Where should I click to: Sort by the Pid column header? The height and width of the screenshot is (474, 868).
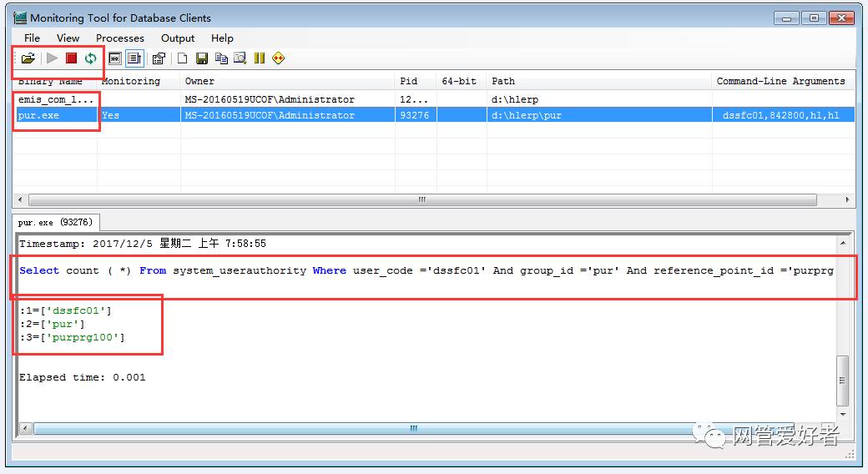click(x=415, y=81)
